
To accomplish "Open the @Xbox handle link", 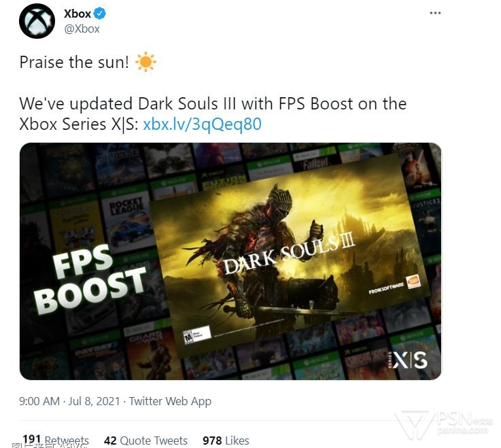I will pos(82,29).
